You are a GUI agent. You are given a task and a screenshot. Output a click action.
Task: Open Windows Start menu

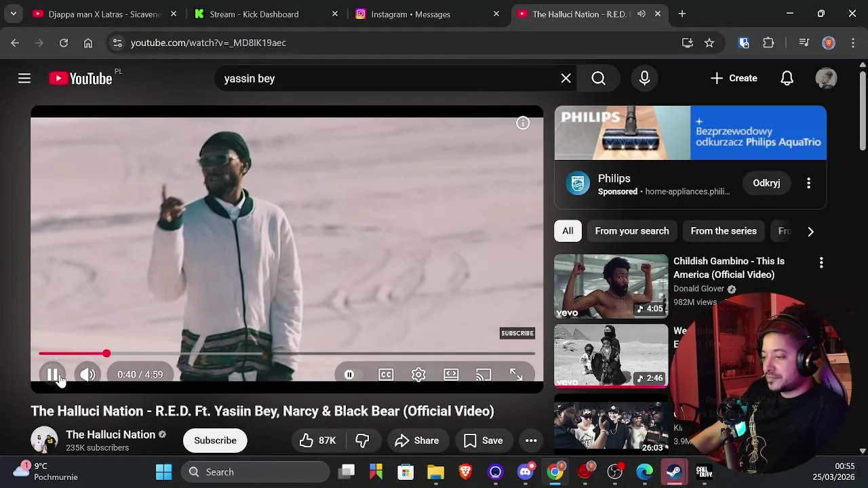coord(164,472)
